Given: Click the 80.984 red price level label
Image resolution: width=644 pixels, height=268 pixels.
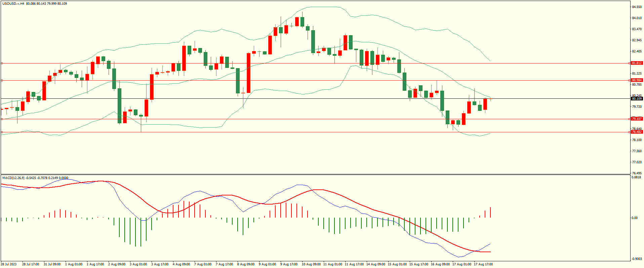Looking at the screenshot, I should coord(637,80).
